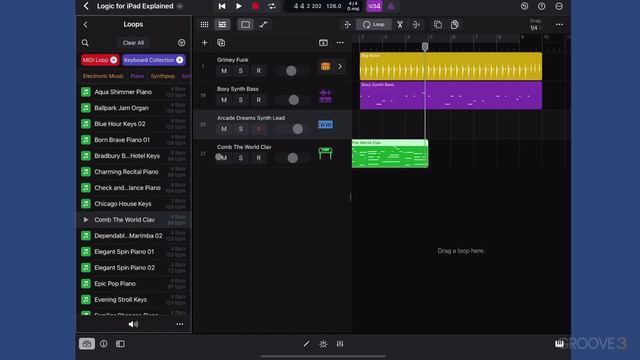This screenshot has width=640, height=360.
Task: Open the Snap 1/4 dropdown
Action: point(535,24)
